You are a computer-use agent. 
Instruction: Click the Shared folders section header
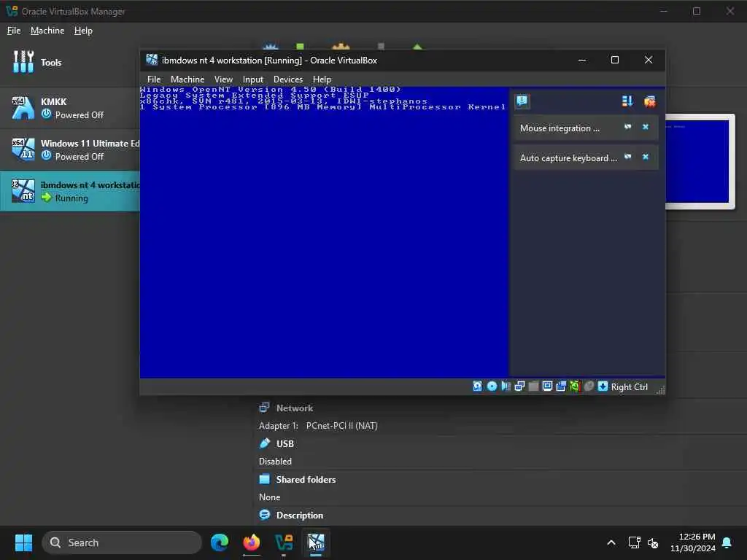(306, 480)
